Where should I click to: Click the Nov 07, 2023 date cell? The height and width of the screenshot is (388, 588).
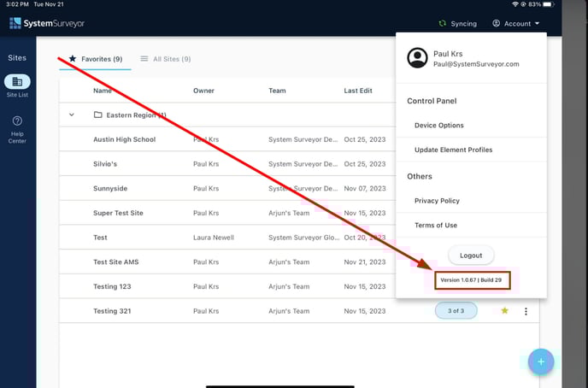(365, 189)
